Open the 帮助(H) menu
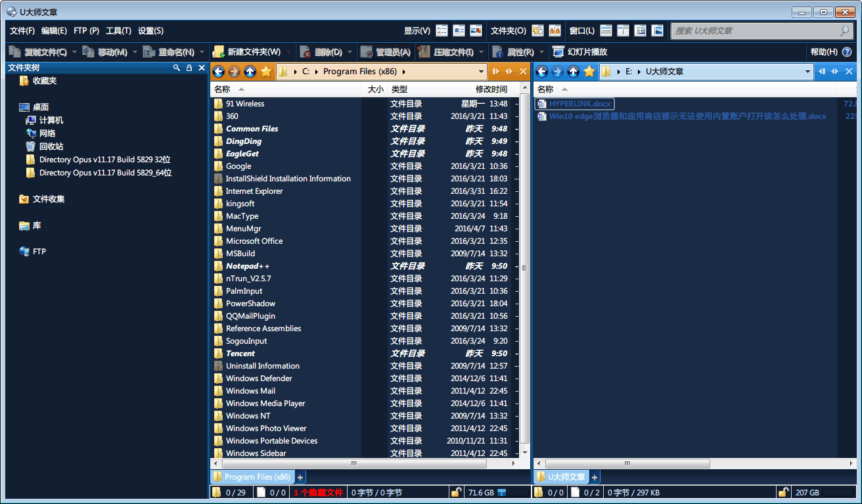This screenshot has width=862, height=504. tap(824, 52)
